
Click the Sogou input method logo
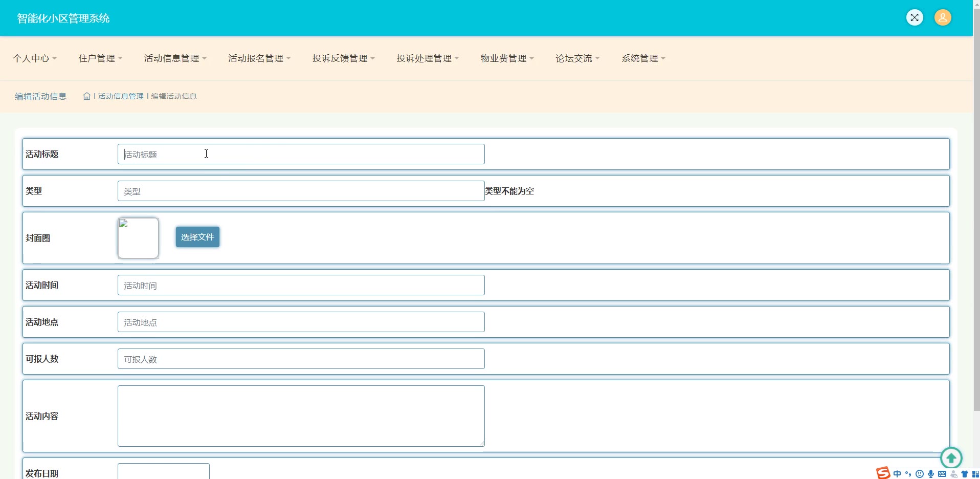tap(883, 473)
